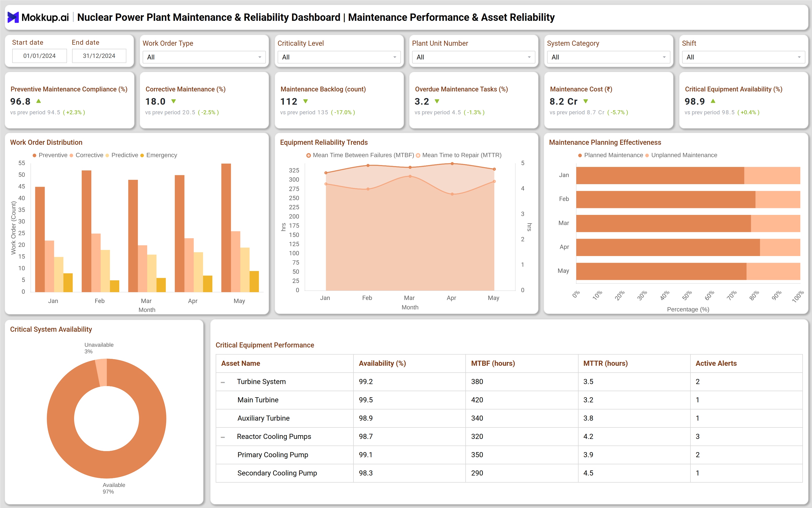Open the Criticality Level dropdown
812x508 pixels.
pos(339,57)
